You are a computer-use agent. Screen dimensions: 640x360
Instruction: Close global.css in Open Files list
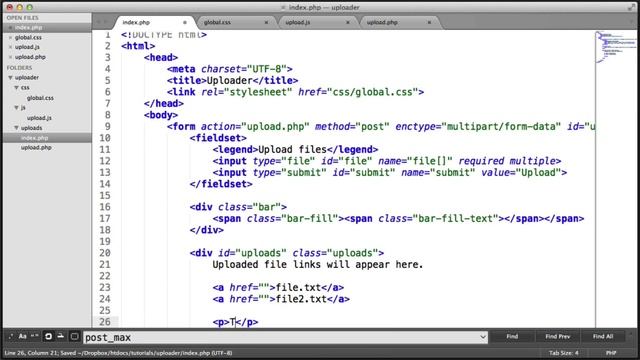coord(10,38)
